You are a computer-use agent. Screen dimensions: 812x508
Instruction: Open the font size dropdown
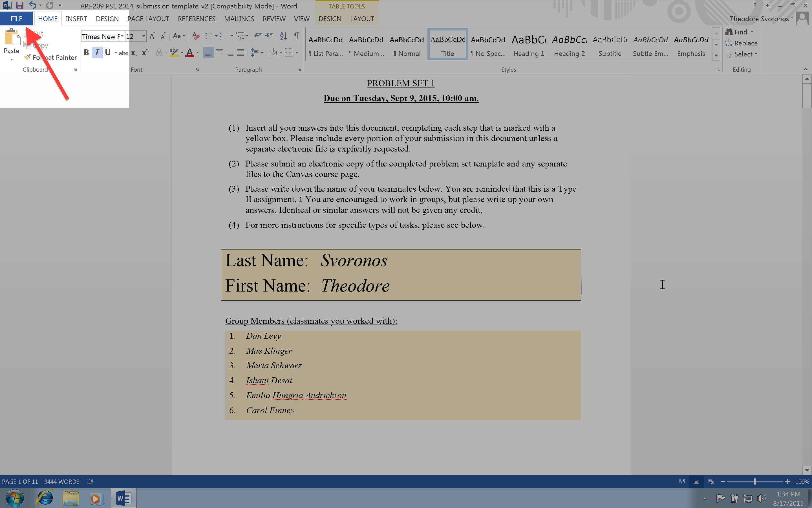(143, 36)
